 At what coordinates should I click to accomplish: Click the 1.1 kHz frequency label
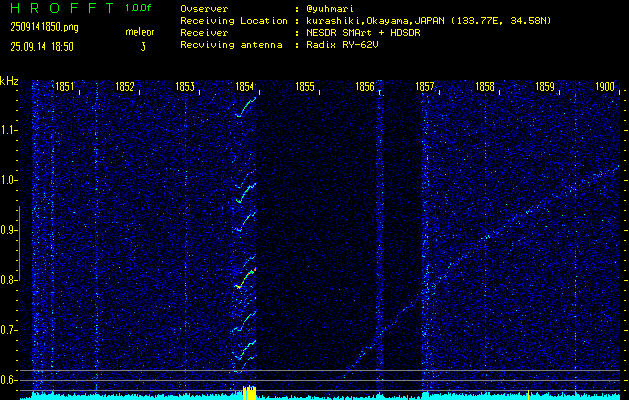point(7,130)
